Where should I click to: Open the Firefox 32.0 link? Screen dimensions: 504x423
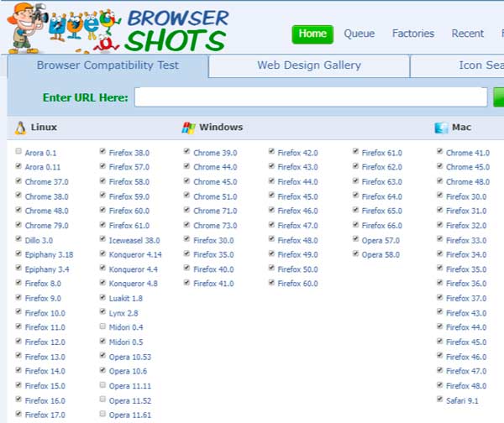tap(466, 226)
